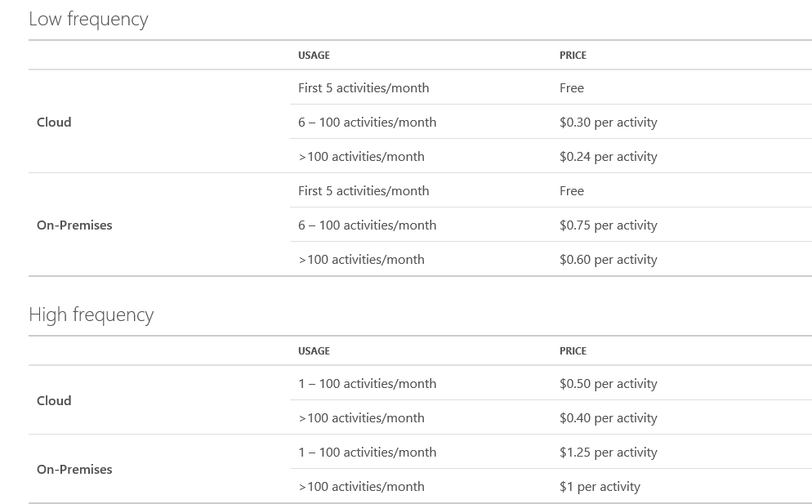Click PRICE column header in Low frequency table
Screen dimensions: 812x504
coord(573,55)
